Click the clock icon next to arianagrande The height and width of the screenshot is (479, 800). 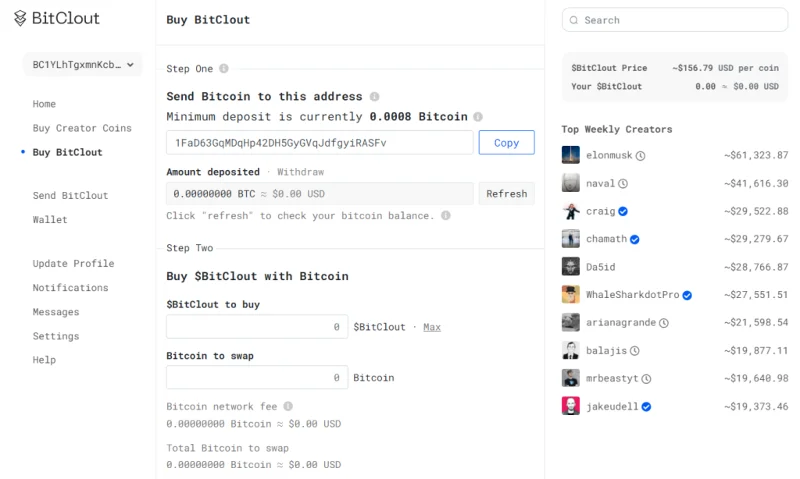point(664,323)
